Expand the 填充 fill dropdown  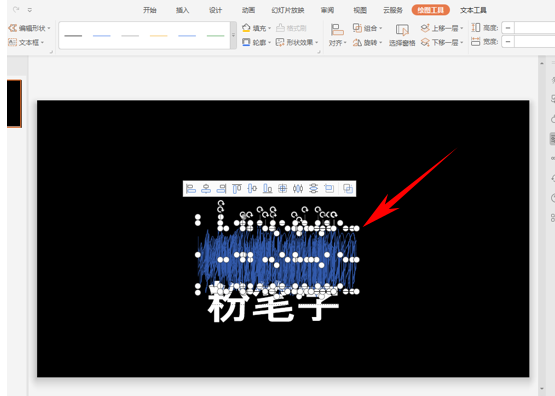(x=256, y=28)
